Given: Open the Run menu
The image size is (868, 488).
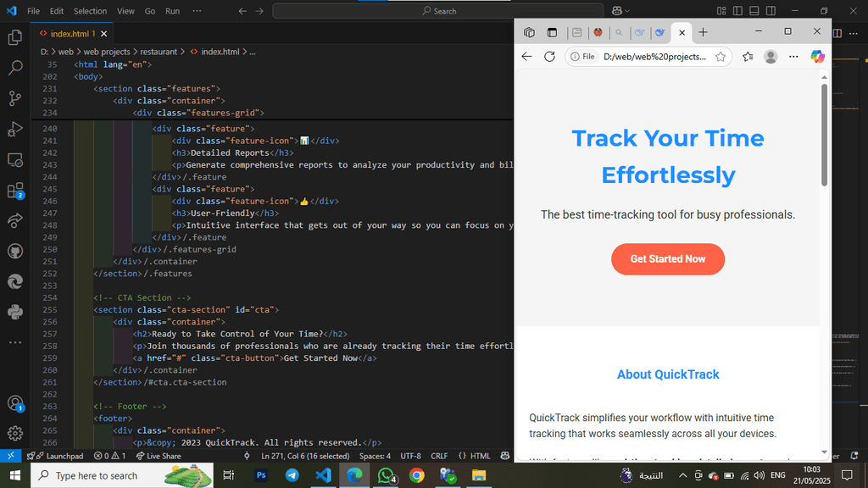Looking at the screenshot, I should coord(173,11).
